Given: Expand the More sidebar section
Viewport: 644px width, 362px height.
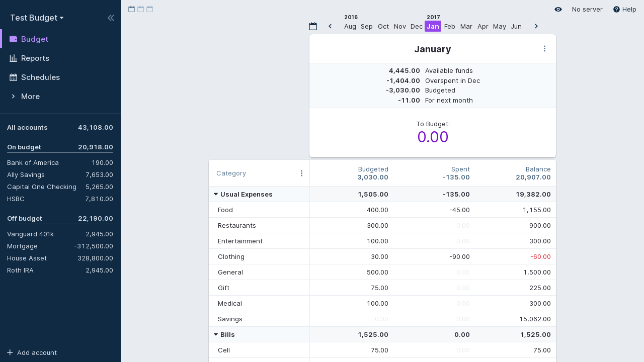Looking at the screenshot, I should 30,97.
